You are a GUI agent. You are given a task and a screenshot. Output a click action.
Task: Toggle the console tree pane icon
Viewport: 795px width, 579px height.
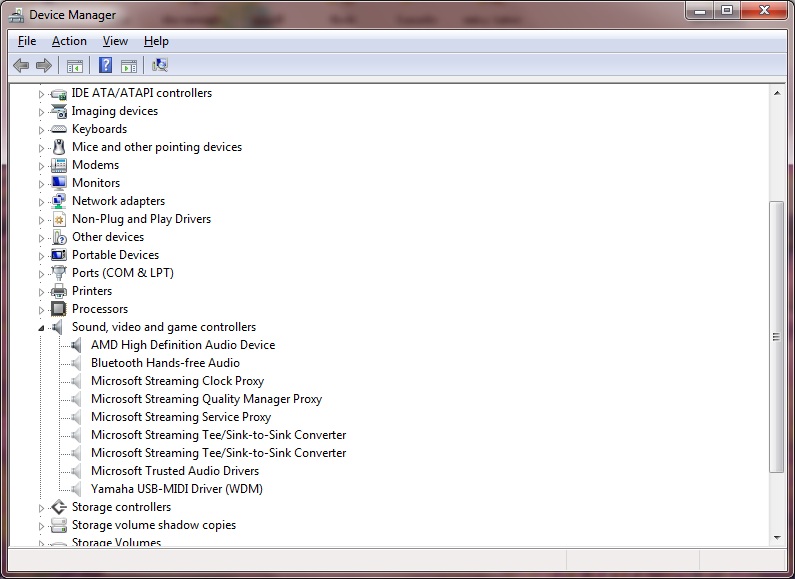tap(75, 65)
